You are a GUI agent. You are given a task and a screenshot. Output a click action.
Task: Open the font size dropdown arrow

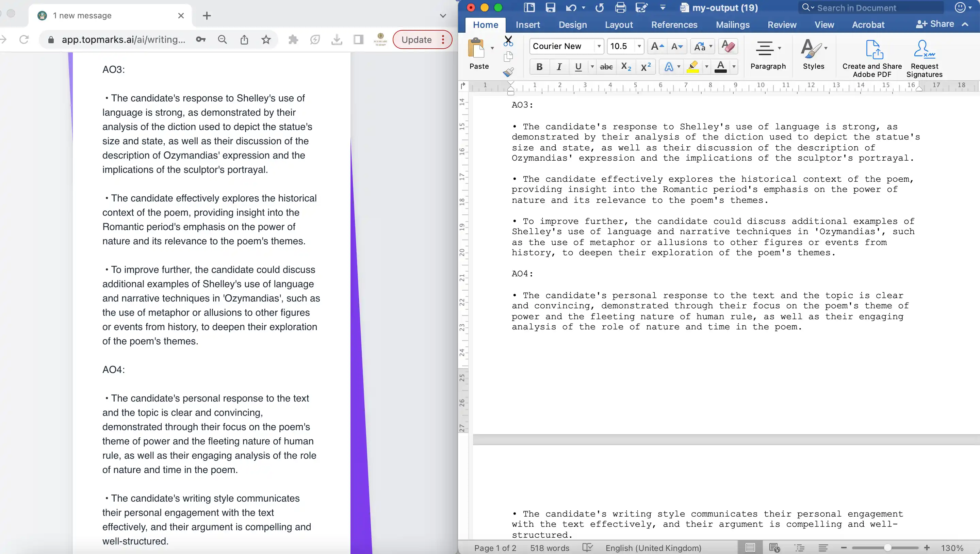tap(639, 46)
